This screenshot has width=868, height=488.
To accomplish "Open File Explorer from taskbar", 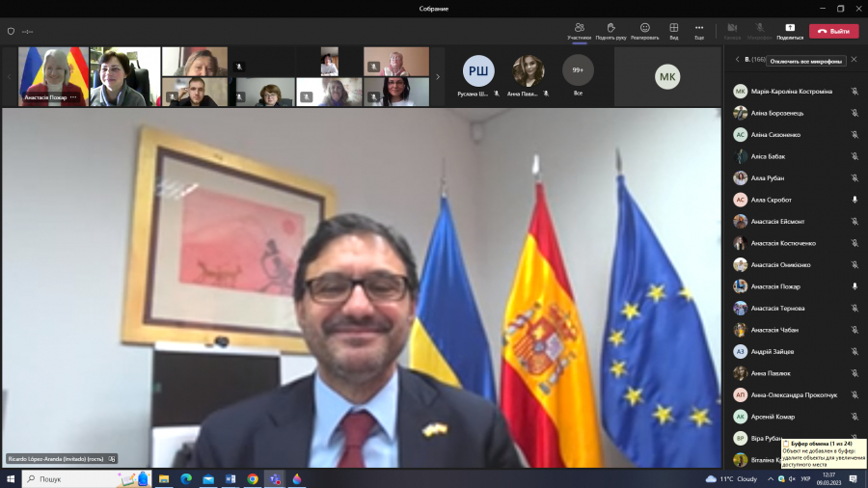I will pyautogui.click(x=164, y=478).
